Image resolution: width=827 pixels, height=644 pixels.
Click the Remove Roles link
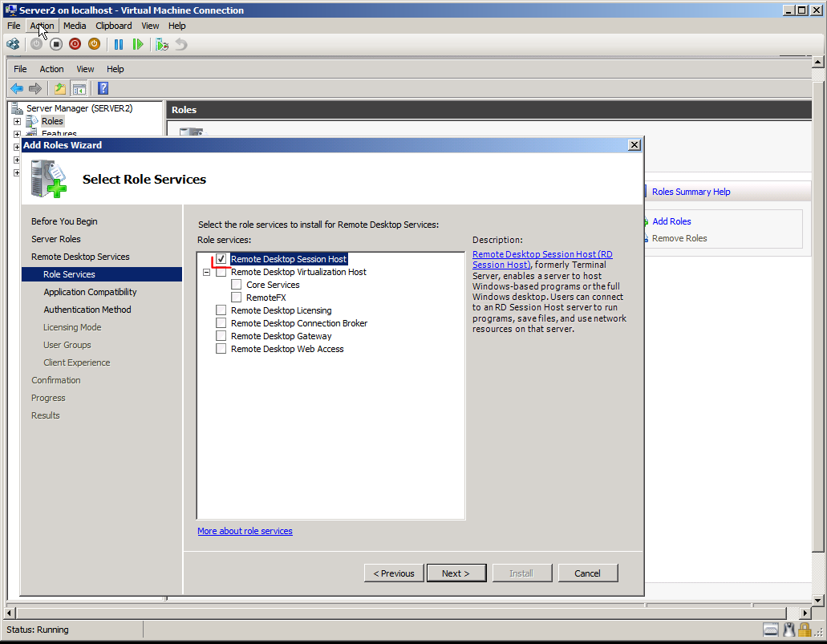(679, 238)
